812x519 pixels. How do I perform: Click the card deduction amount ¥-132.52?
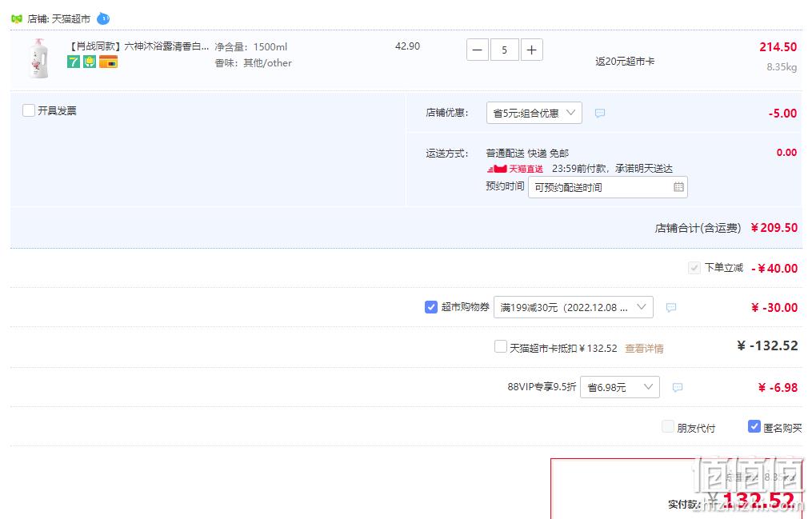coord(767,345)
